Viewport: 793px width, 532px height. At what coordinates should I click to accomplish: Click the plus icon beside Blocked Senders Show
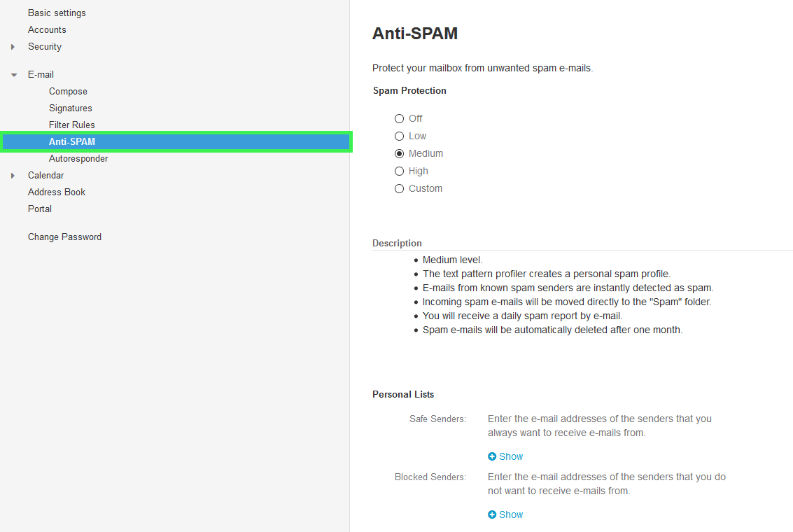pos(491,514)
